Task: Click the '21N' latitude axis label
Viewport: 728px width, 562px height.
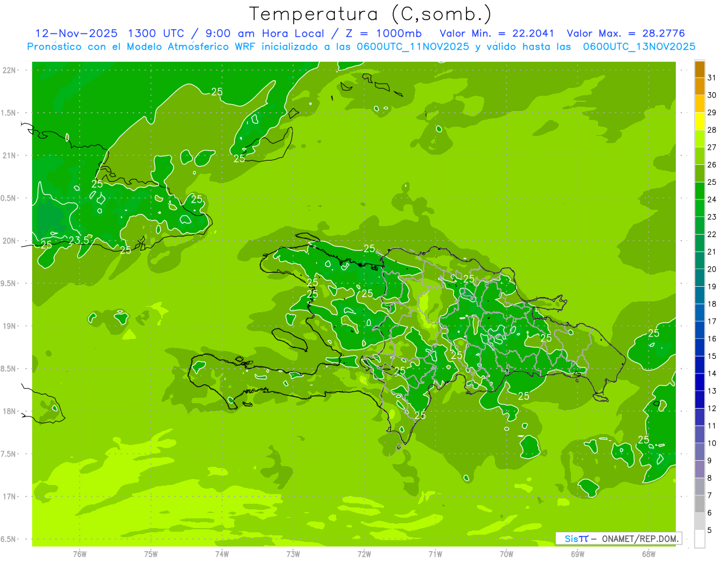Action: pos(9,155)
